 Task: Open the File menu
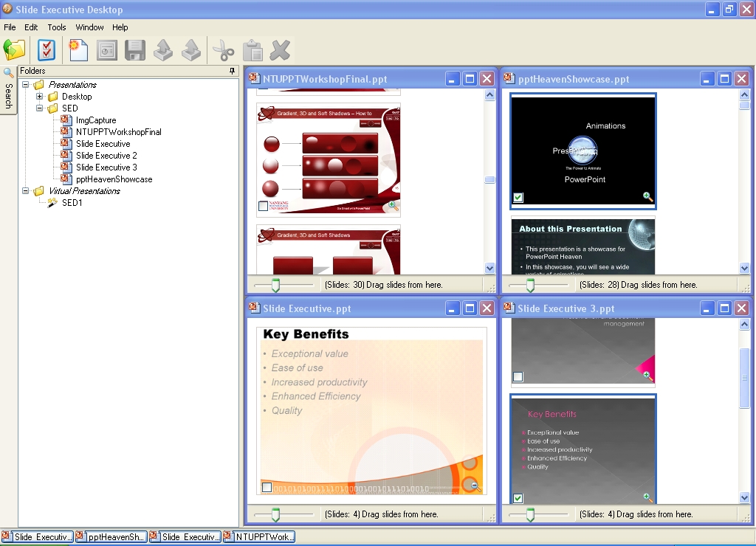(x=10, y=27)
